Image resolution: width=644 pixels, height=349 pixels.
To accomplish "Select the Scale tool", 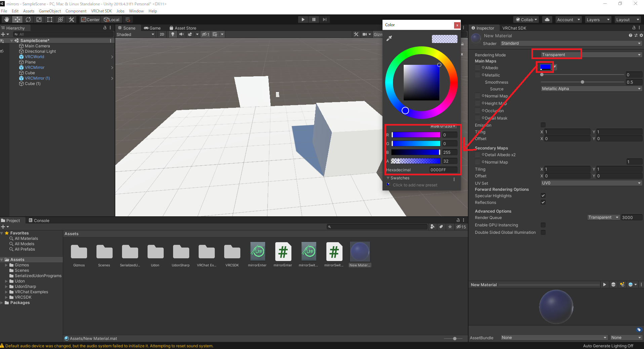I will pos(39,19).
